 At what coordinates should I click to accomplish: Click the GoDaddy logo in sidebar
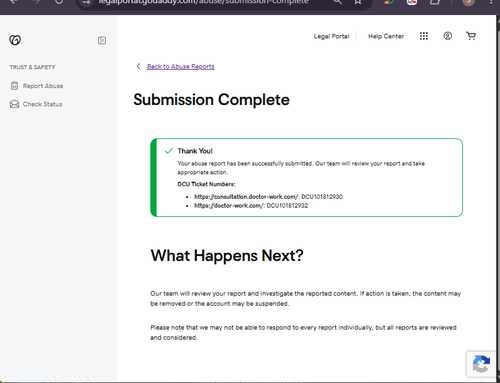pyautogui.click(x=15, y=40)
